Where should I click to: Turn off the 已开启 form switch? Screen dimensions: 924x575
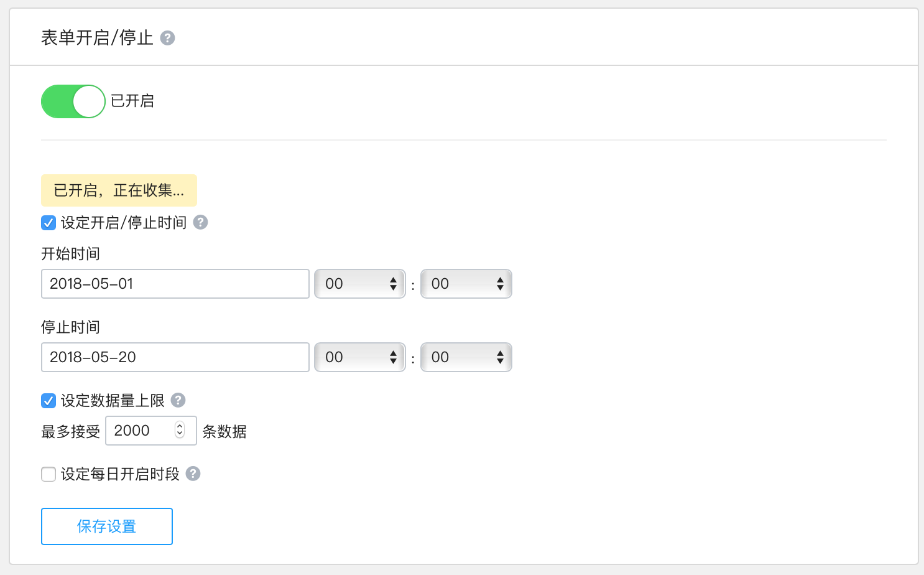[x=73, y=101]
